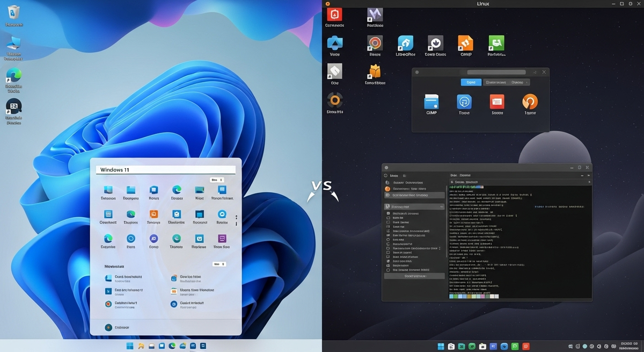Click the wide button at the terminal sidebar bottom
644x352 pixels.
point(414,276)
